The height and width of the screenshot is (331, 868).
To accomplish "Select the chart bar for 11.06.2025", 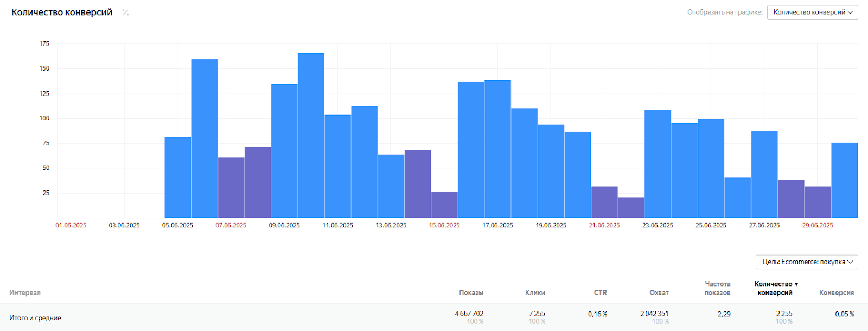I will [338, 166].
